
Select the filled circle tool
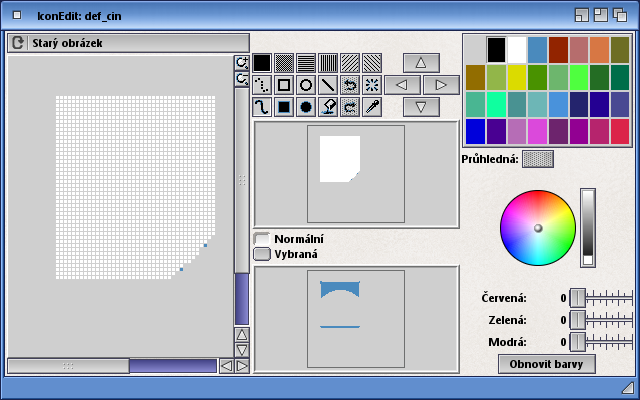[x=305, y=107]
